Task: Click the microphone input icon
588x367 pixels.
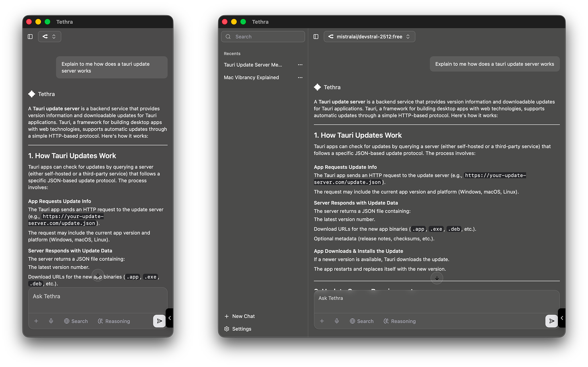Action: (337, 321)
